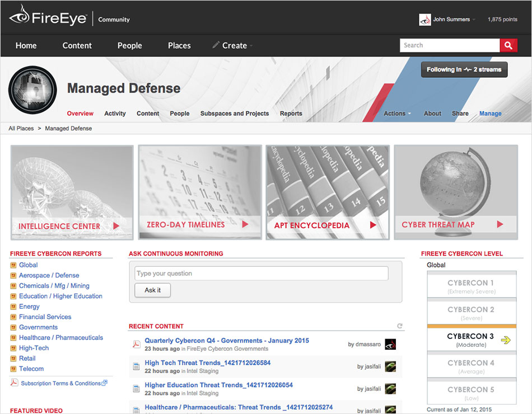Open the Reports tab
This screenshot has width=532, height=414.
pyautogui.click(x=291, y=114)
